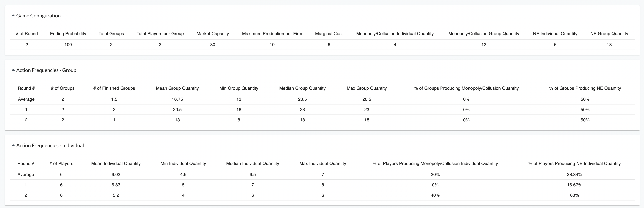
Task: Select the Monopoly/Collusion Group Quantity value 12
Action: tap(484, 45)
